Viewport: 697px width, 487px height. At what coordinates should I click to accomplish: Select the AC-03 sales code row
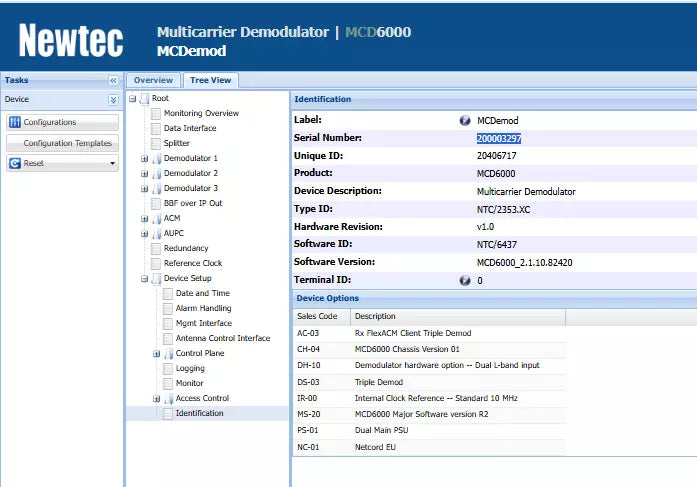429,333
